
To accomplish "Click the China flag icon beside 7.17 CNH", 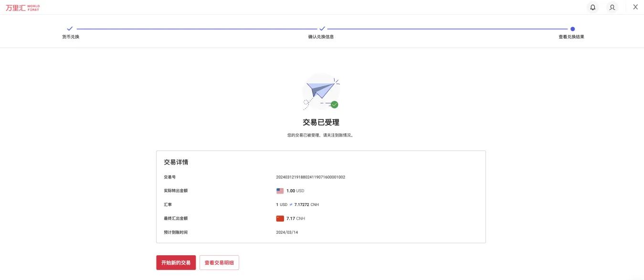I will pos(280,218).
